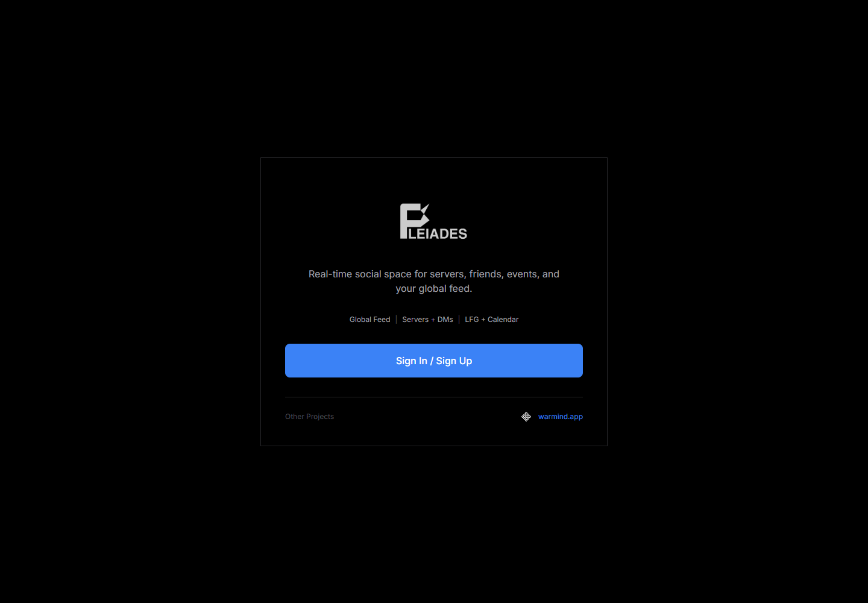Click separator between Global Feed and Servers

tap(396, 320)
